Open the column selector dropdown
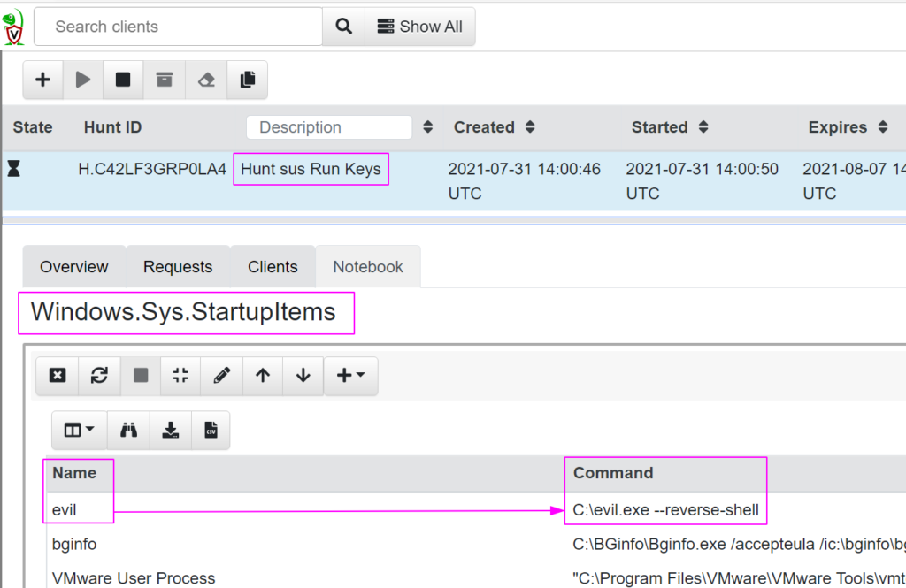Viewport: 906px width, 588px height. click(x=80, y=430)
